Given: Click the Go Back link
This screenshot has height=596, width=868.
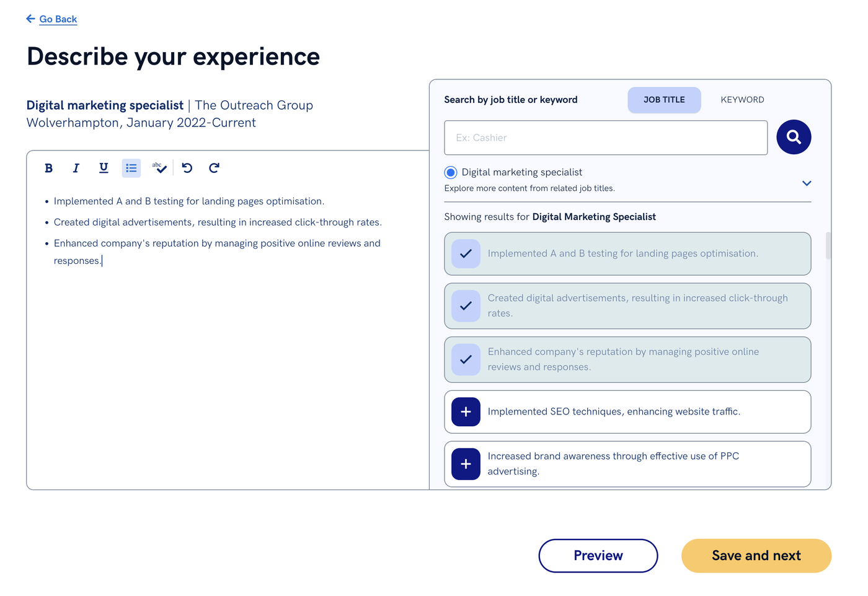Looking at the screenshot, I should click(x=58, y=19).
